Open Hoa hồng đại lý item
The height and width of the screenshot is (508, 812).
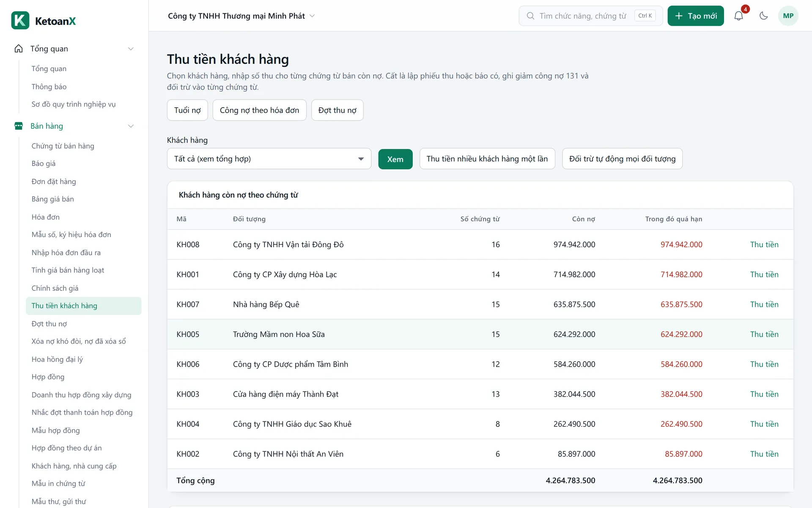[x=57, y=359]
